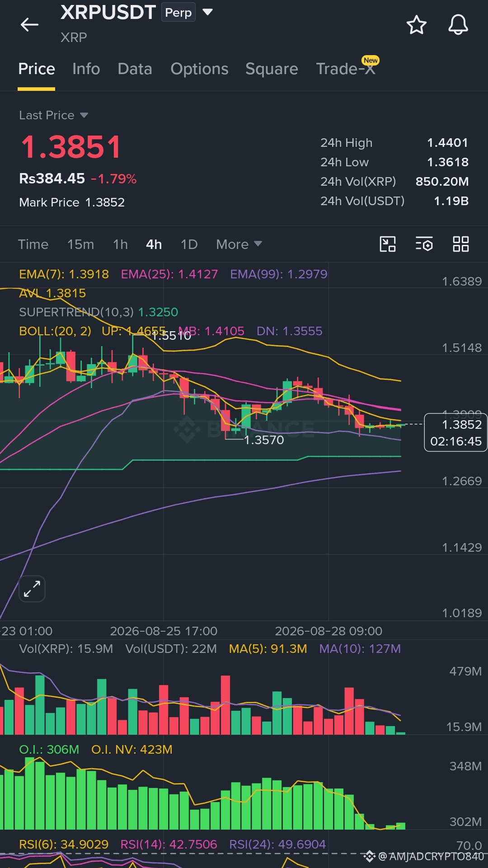Tap the MA(10): 127M volume label
This screenshot has height=868, width=488.
(x=360, y=649)
